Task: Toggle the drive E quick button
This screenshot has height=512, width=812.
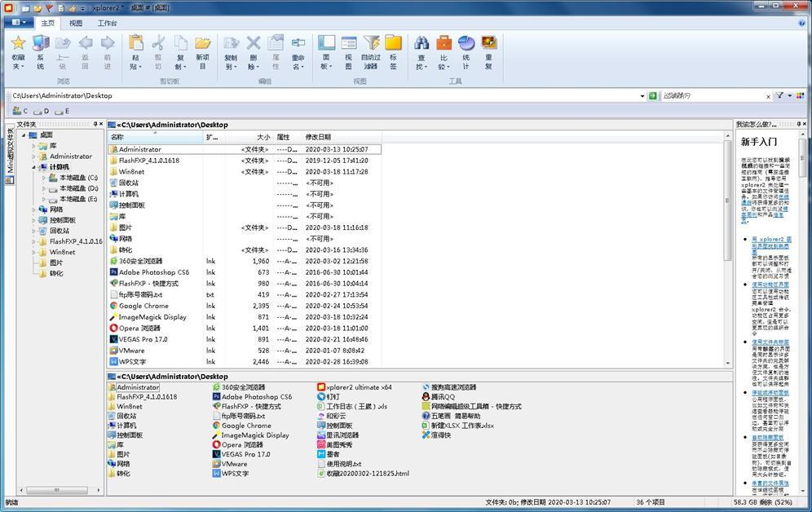Action: pyautogui.click(x=64, y=111)
